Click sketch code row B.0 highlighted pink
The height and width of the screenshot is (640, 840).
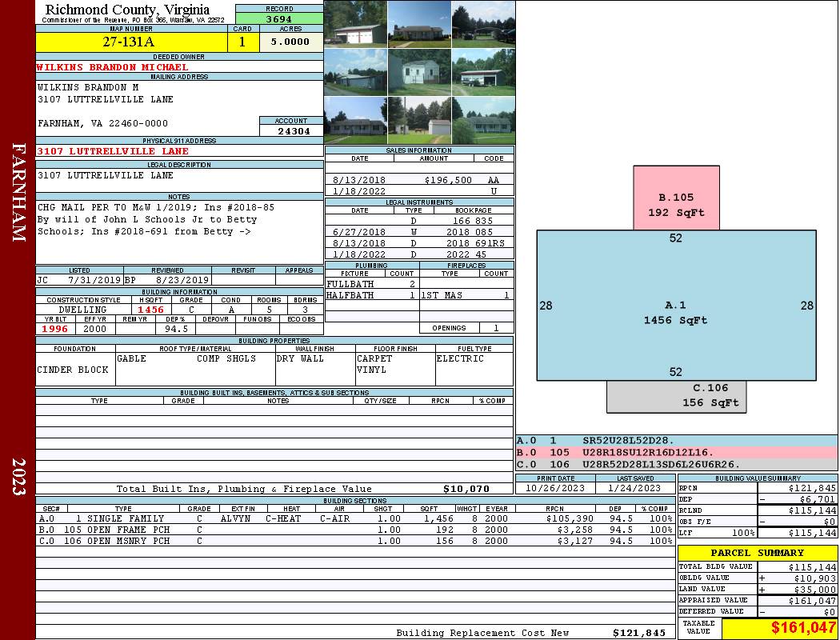click(x=677, y=453)
